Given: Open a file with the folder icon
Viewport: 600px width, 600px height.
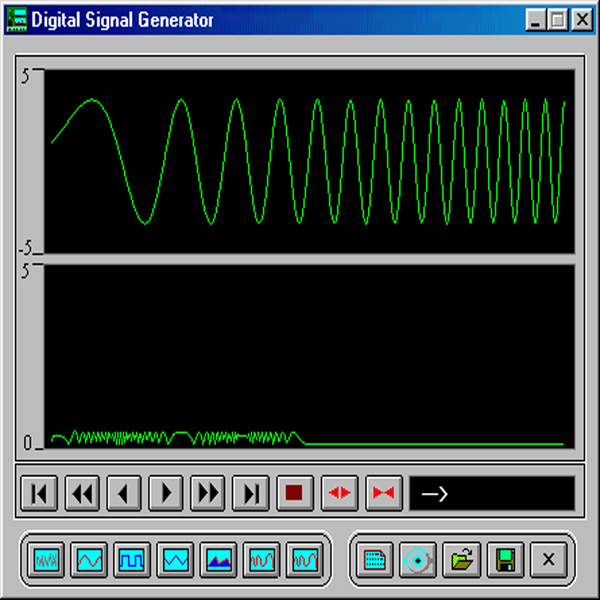Looking at the screenshot, I should pos(461,560).
